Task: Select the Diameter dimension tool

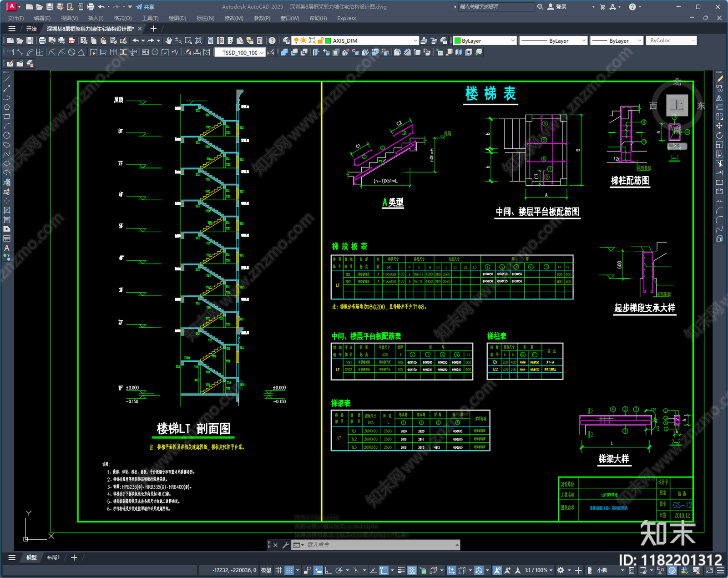Action: (71, 52)
